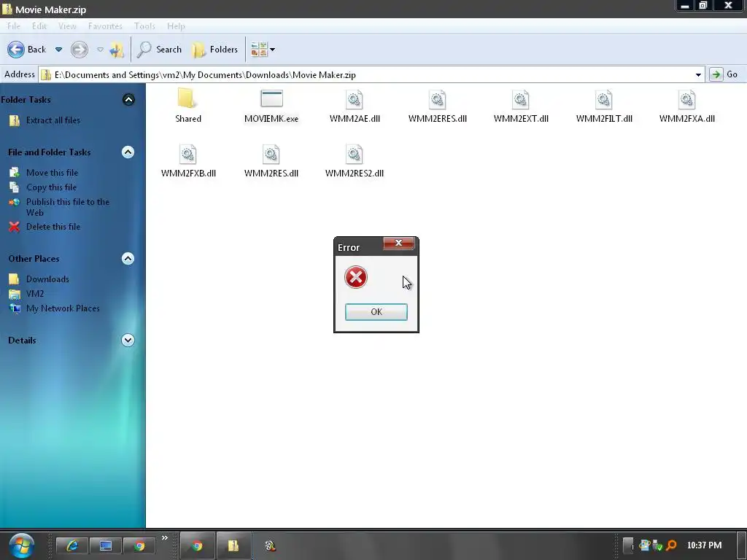
Task: Click the greyed Forward arrow button
Action: tap(80, 50)
